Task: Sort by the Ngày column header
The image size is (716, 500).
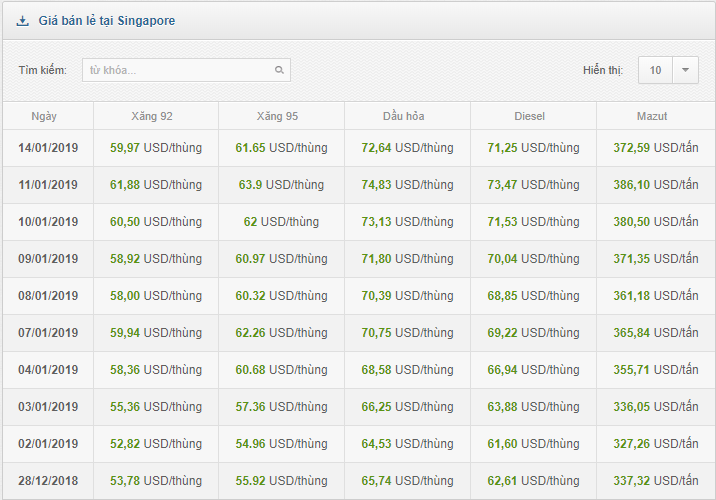Action: (44, 116)
